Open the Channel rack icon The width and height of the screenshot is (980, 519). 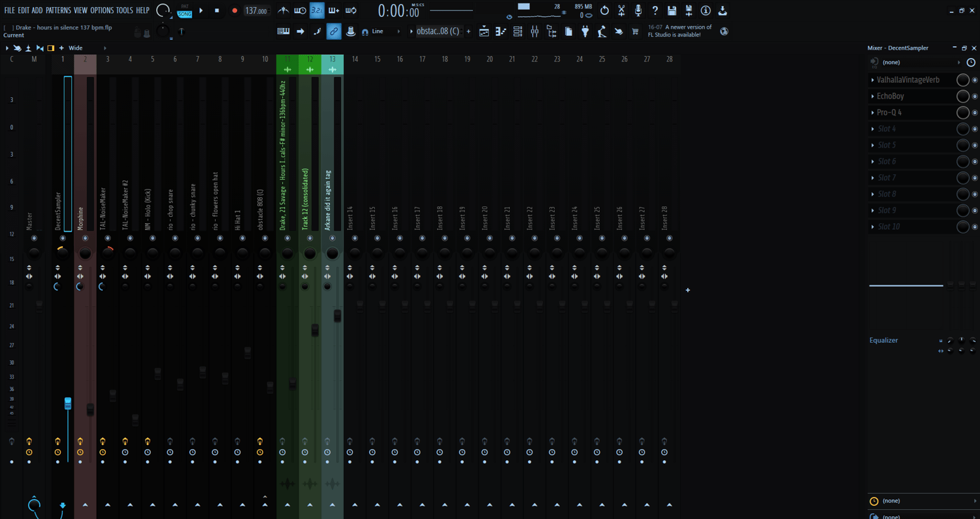[x=517, y=31]
